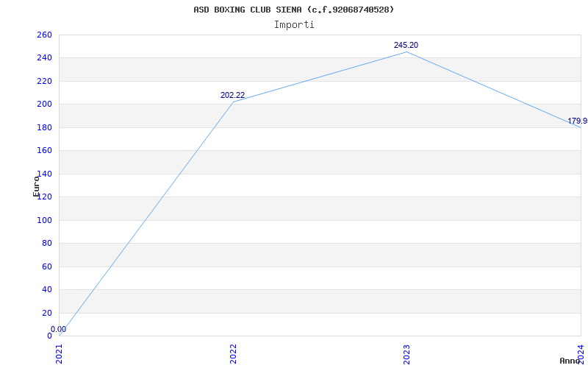This screenshot has height=368, width=588.
Task: Click the 120 y-axis tick label
Action: tap(44, 197)
